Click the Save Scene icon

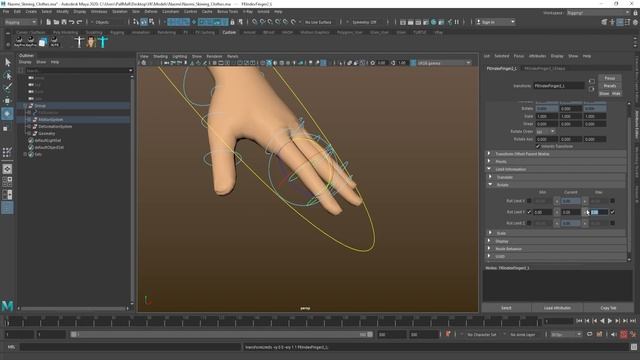[64, 22]
